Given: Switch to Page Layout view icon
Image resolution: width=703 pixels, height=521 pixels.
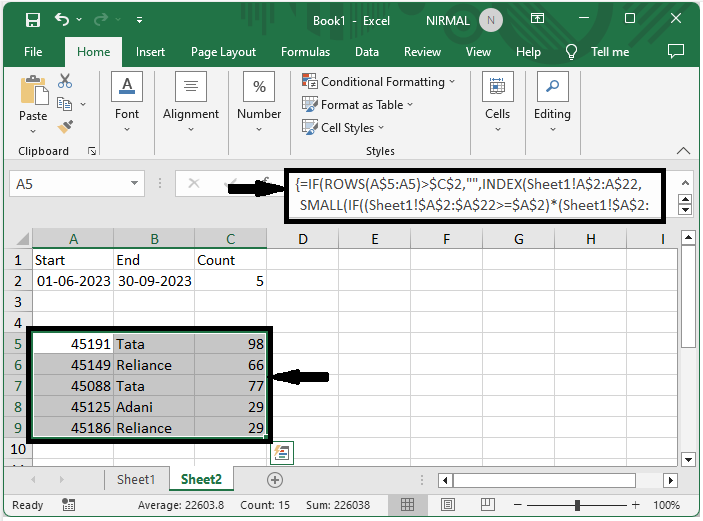Looking at the screenshot, I should point(447,505).
